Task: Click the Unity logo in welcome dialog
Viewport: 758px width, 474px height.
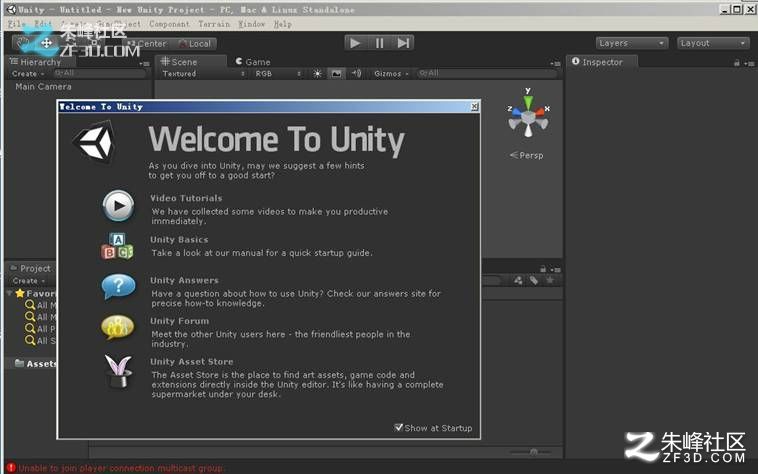Action: 95,142
